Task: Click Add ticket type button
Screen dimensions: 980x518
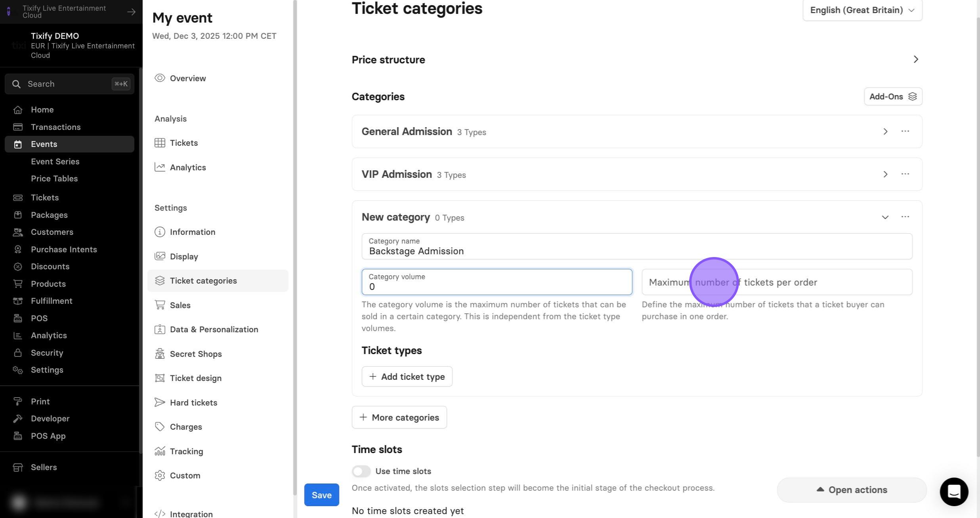Action: pyautogui.click(x=407, y=377)
